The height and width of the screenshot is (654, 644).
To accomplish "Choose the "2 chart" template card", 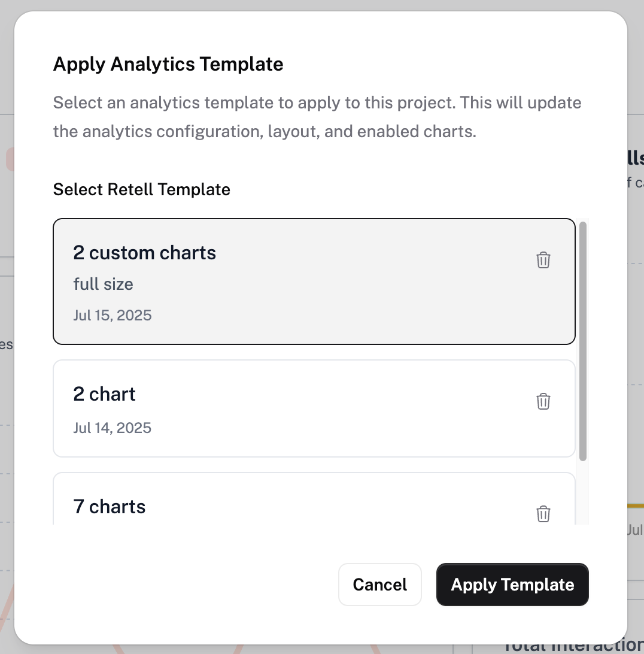I will point(314,408).
